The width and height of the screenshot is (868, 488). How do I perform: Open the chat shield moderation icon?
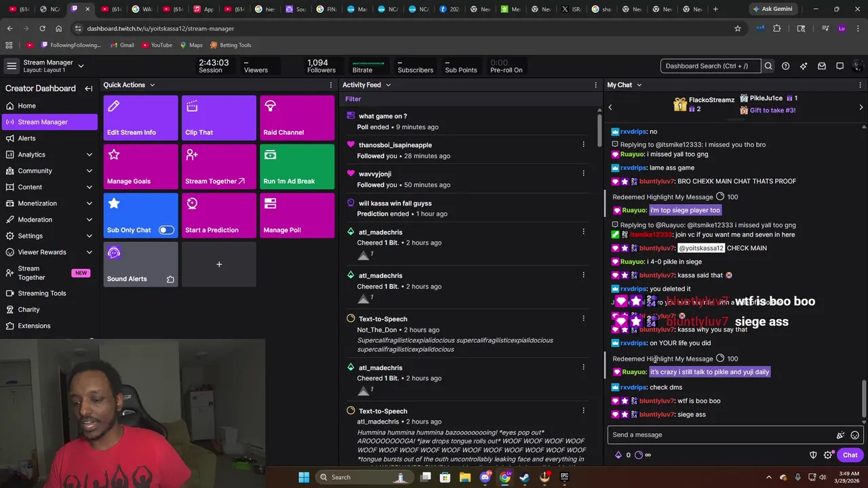pyautogui.click(x=813, y=455)
